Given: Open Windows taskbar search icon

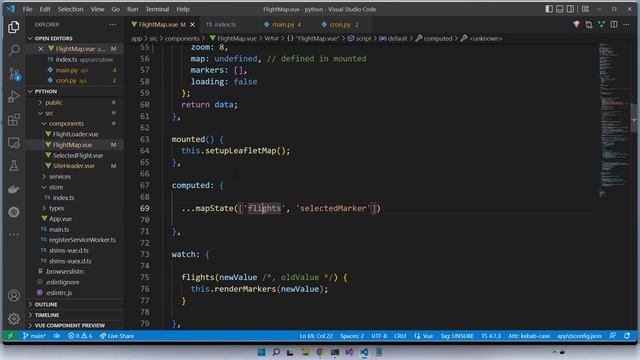Looking at the screenshot, I should tap(276, 352).
